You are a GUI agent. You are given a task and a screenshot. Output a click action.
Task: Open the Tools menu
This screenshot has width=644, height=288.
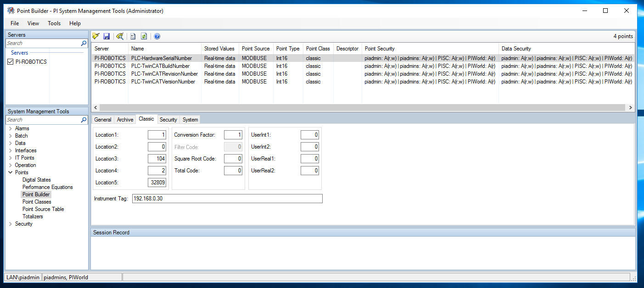[54, 23]
